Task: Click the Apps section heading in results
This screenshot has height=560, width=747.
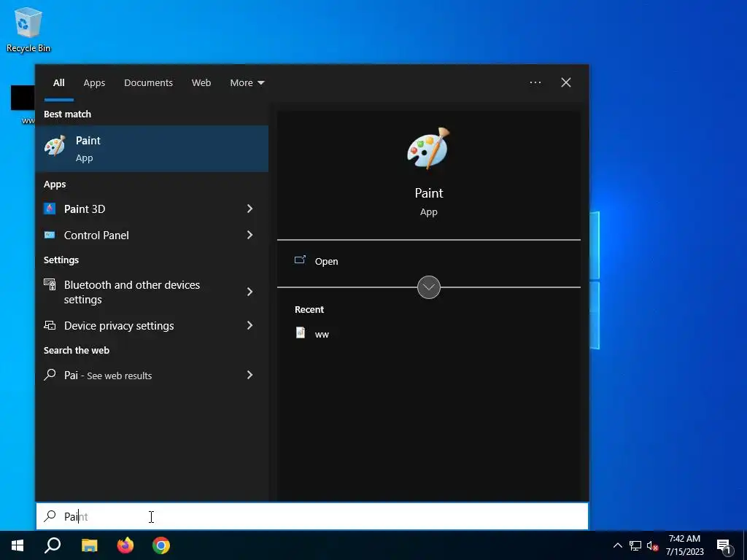Action: point(54,184)
